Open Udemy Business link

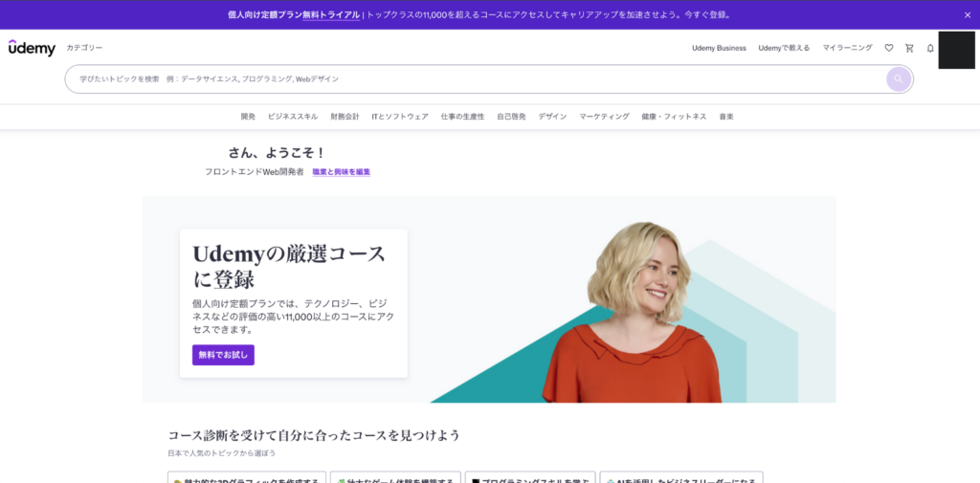click(x=719, y=48)
